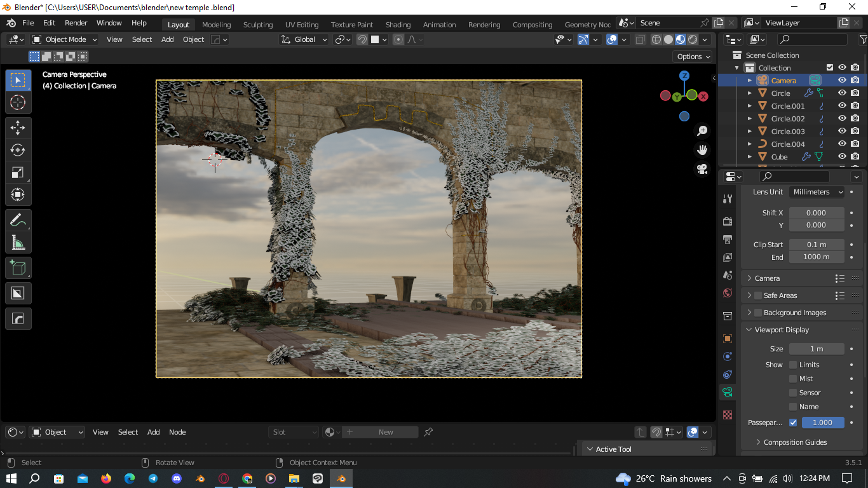Open the viewport shading options dropdown
Viewport: 868px width, 488px height.
(x=705, y=39)
